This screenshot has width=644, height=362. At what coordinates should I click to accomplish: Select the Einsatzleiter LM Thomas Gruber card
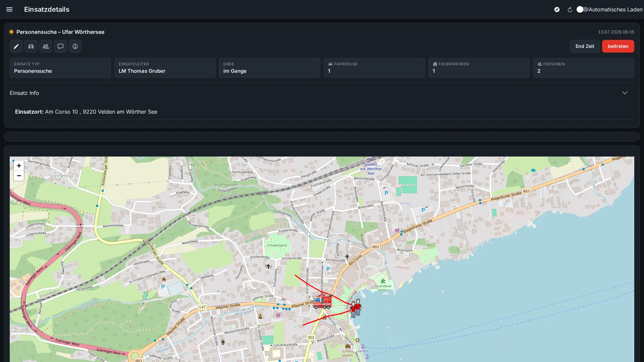165,68
